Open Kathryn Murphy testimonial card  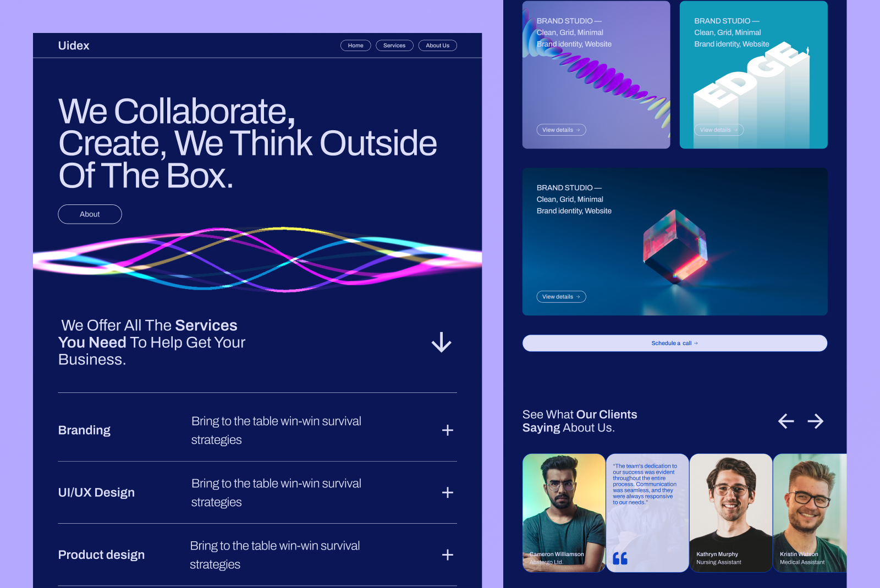730,512
